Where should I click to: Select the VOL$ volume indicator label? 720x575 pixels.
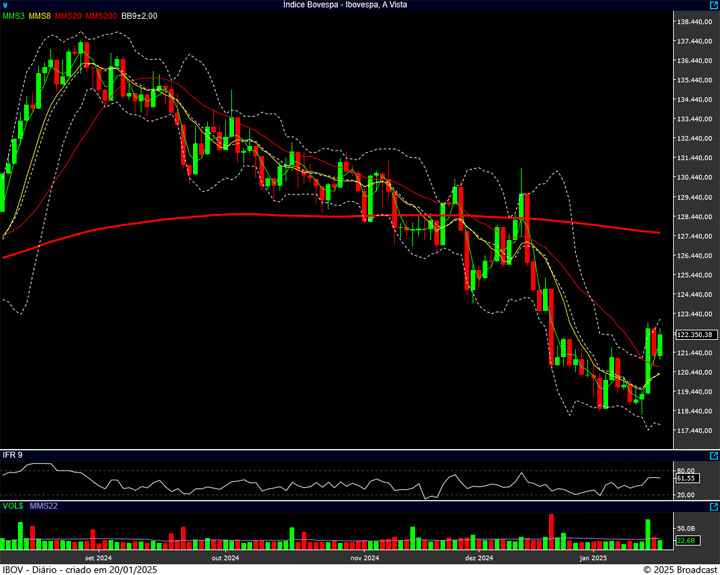pos(13,506)
